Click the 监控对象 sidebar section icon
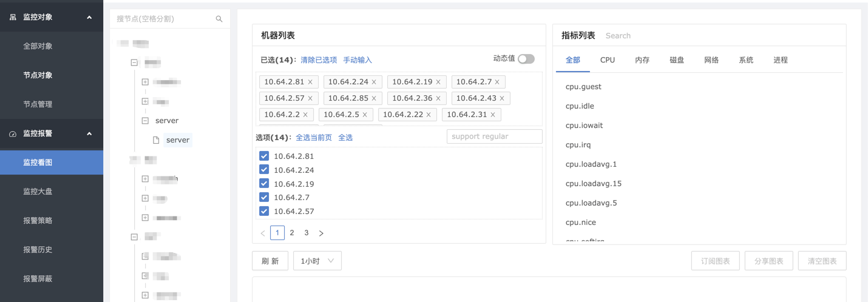The width and height of the screenshot is (868, 302). [x=13, y=17]
